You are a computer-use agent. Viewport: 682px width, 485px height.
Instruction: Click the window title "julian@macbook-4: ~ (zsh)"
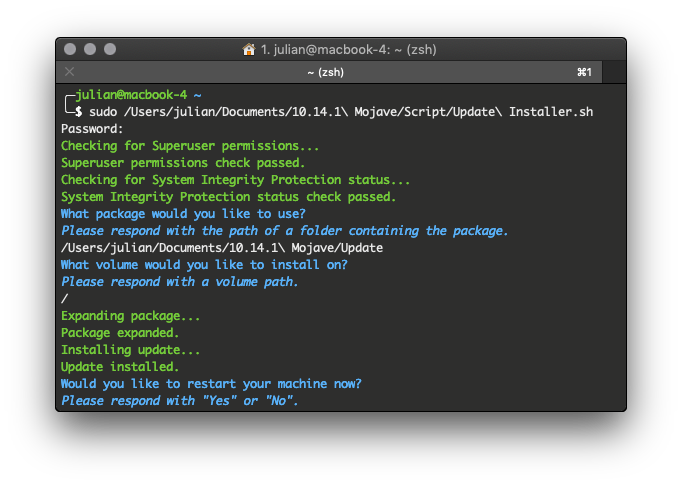pyautogui.click(x=347, y=49)
